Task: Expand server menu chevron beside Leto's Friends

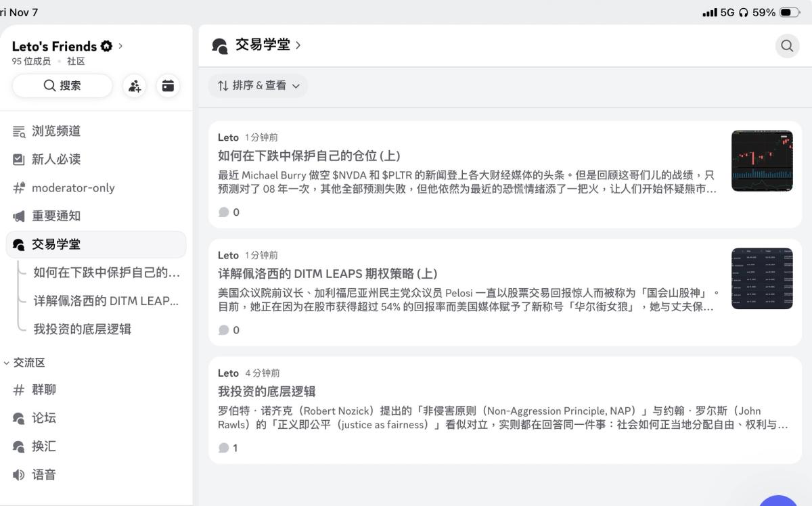Action: [120, 46]
